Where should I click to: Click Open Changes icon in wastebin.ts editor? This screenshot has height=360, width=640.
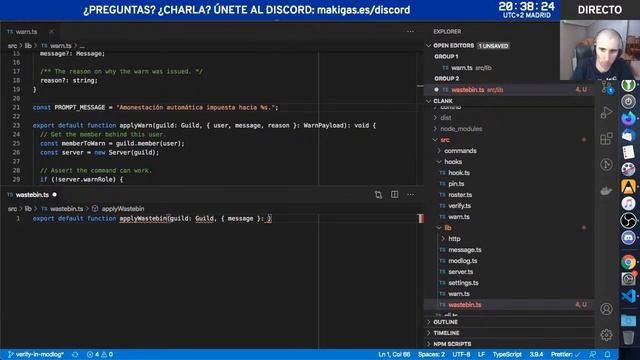[378, 195]
